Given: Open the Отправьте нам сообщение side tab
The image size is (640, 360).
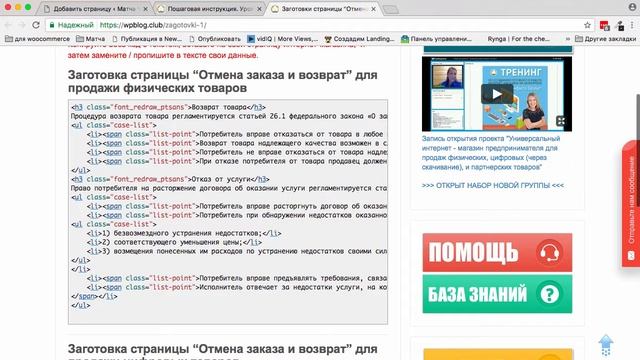Looking at the screenshot, I should tap(631, 204).
